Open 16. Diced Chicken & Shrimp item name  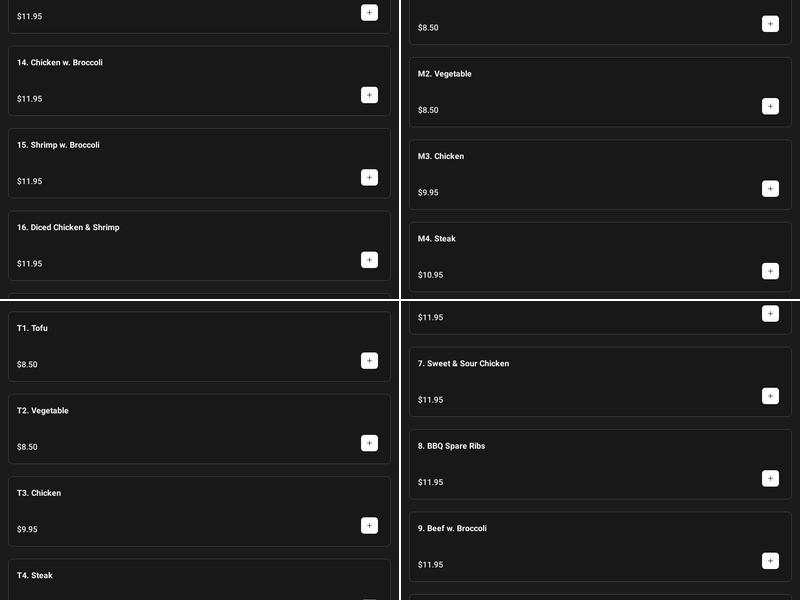coord(68,228)
